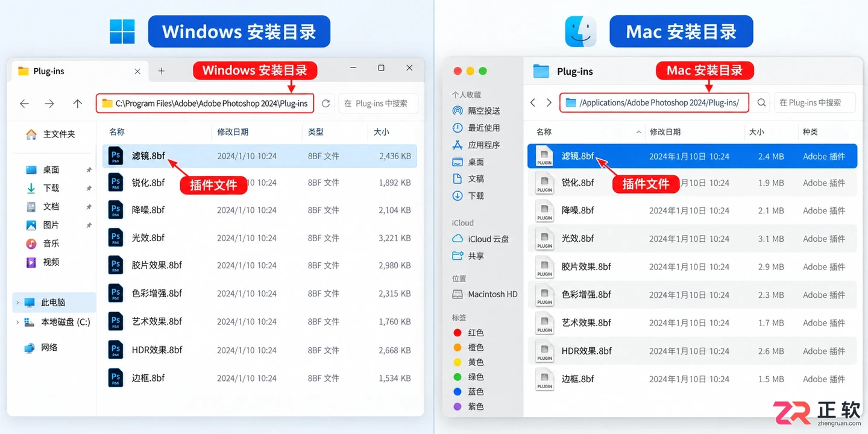This screenshot has width=868, height=434.
Task: Click Finder forward chevron
Action: click(x=549, y=102)
